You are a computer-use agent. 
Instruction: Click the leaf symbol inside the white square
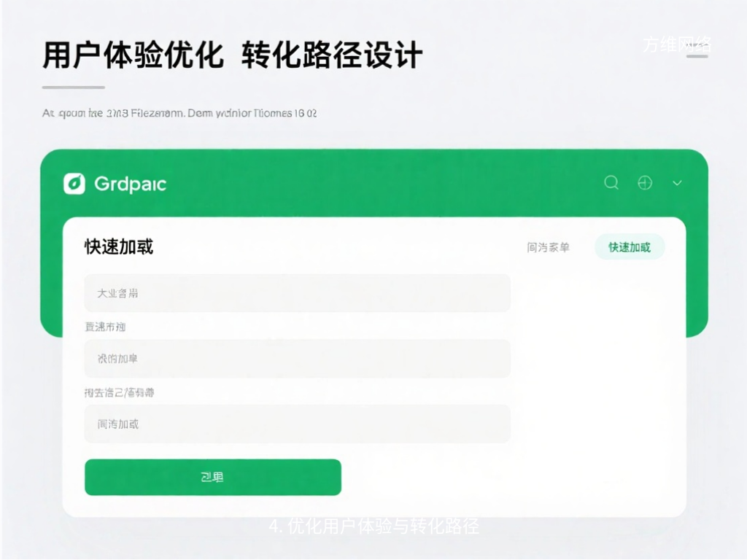click(x=75, y=183)
